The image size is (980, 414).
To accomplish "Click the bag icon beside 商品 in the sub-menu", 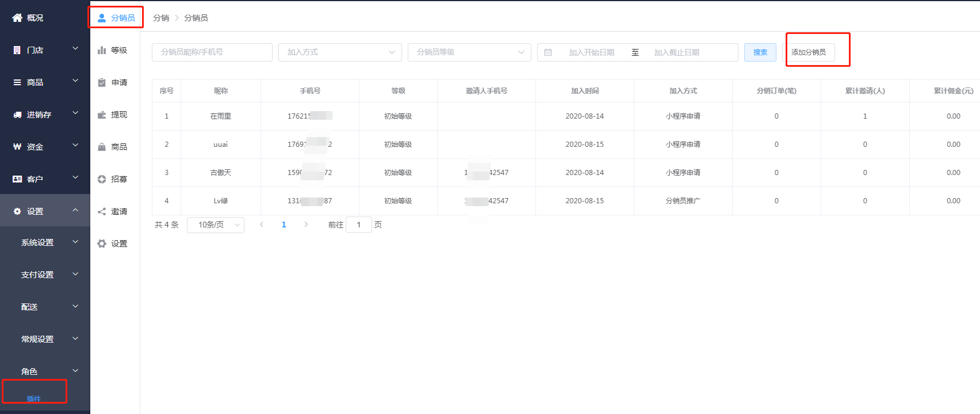I will point(102,147).
